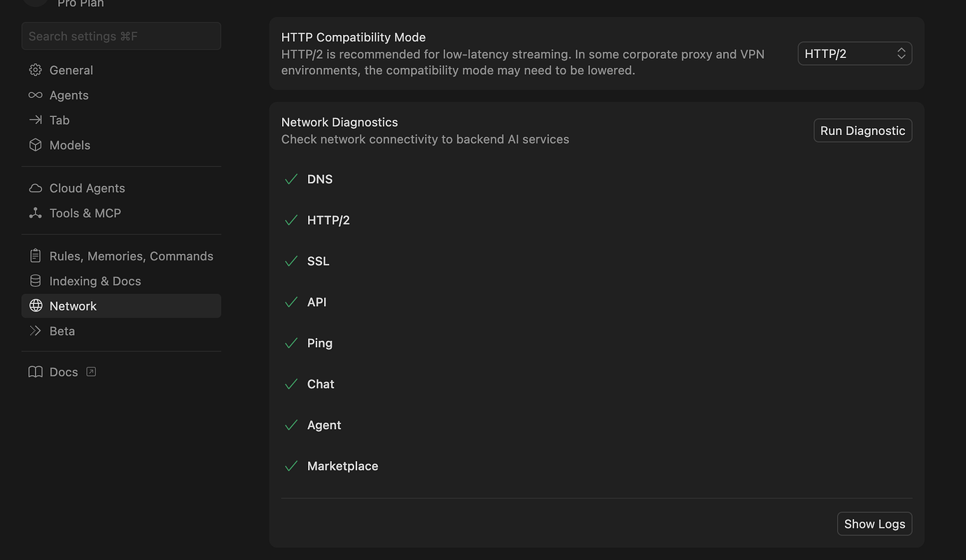Select the Models settings entry

point(121,145)
